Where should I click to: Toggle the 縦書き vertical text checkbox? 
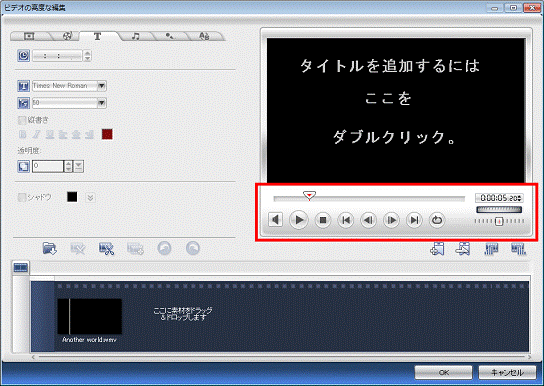[22, 120]
